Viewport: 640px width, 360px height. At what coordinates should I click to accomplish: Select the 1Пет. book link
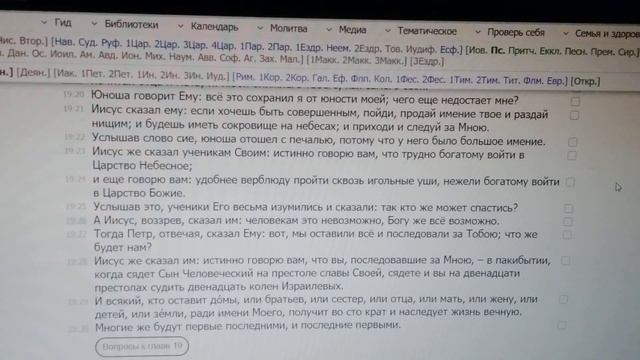pos(93,74)
